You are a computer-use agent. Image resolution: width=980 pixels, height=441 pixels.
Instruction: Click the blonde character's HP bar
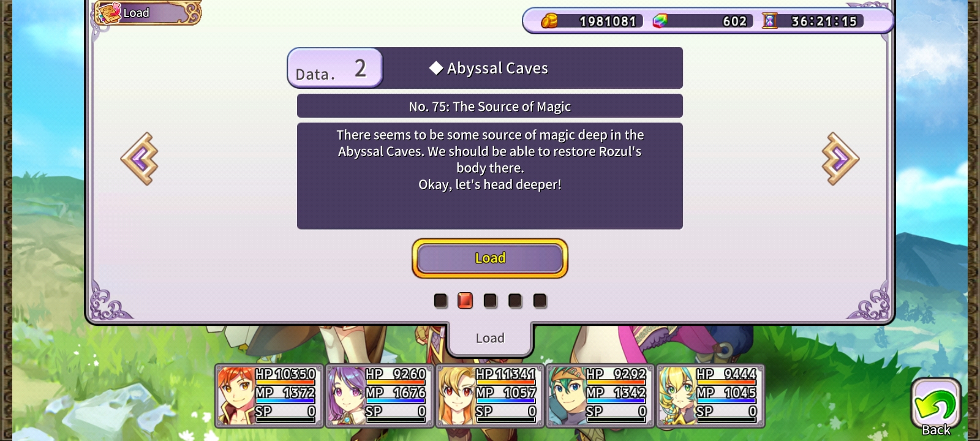click(505, 374)
